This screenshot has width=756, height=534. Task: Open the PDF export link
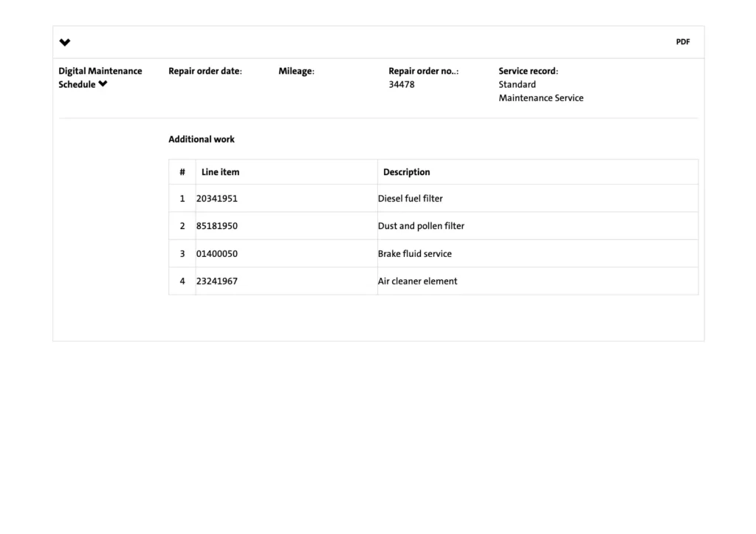pyautogui.click(x=683, y=42)
